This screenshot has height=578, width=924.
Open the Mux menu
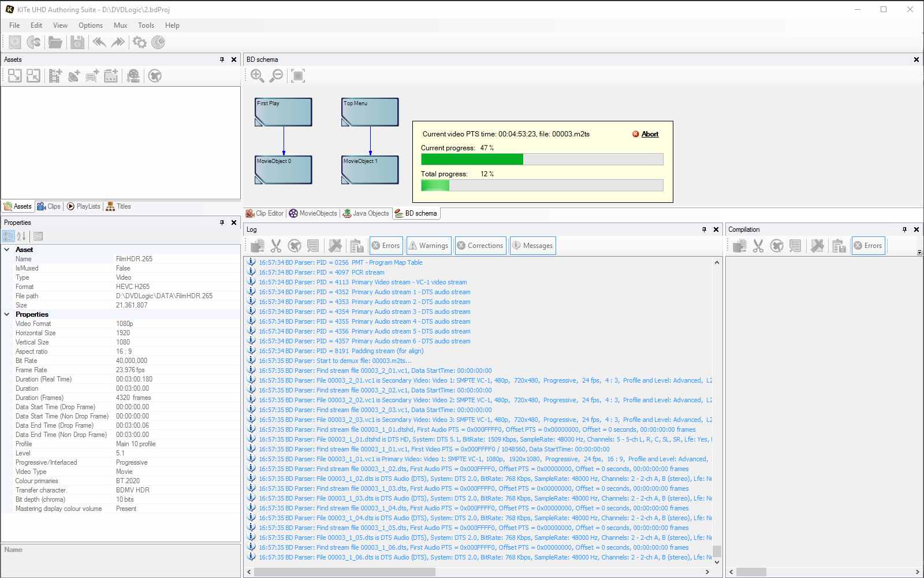(x=120, y=25)
